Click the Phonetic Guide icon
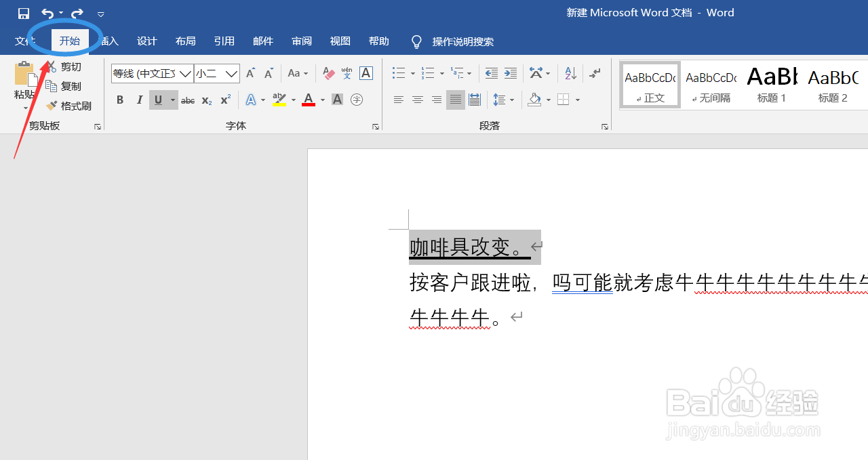868x460 pixels. coord(347,73)
